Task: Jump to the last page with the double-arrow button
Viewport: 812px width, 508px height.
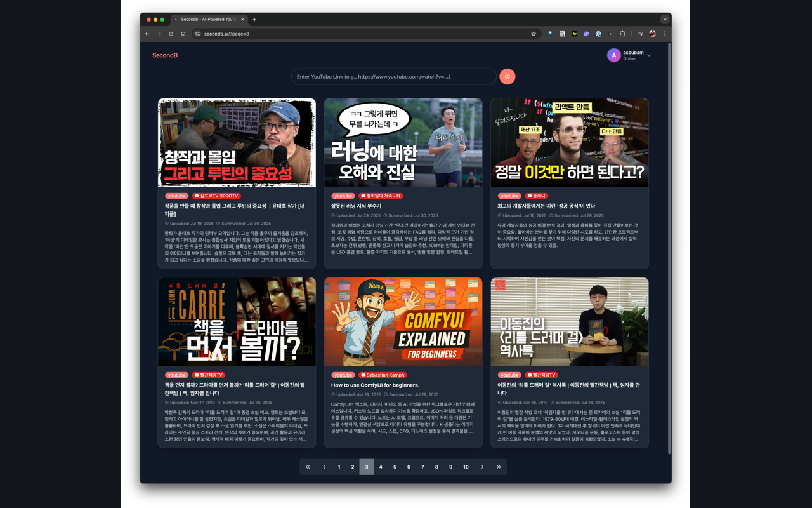Action: [499, 467]
